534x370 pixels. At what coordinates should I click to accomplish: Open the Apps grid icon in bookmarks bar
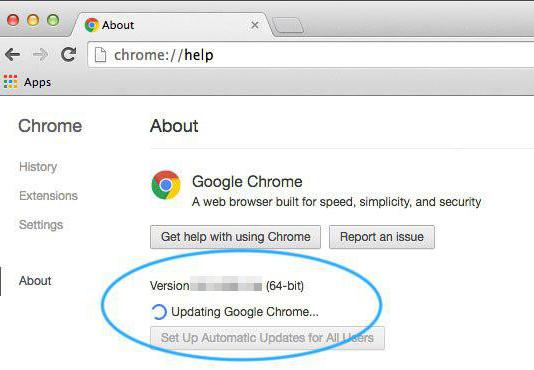coord(10,82)
